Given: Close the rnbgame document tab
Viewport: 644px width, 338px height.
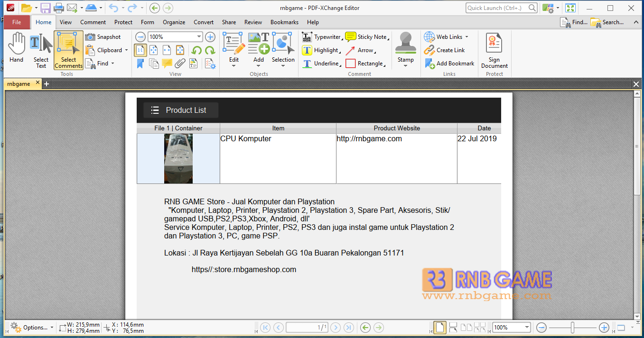Looking at the screenshot, I should click(38, 83).
